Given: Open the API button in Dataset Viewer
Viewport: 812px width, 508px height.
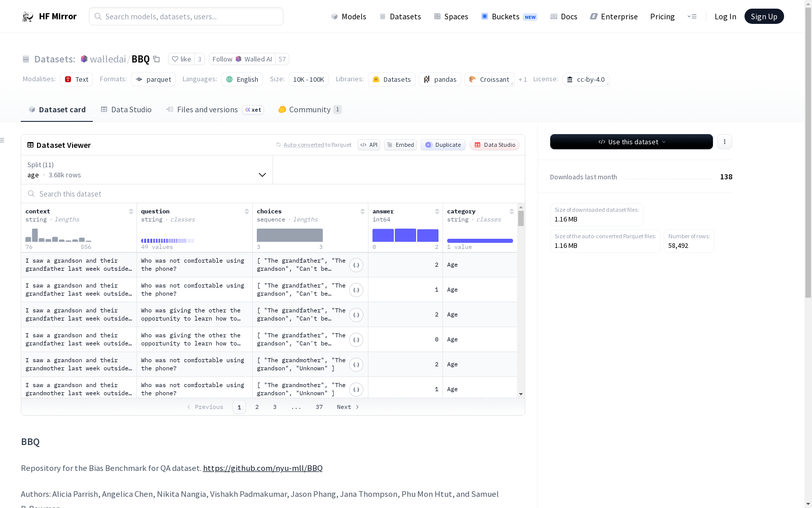Looking at the screenshot, I should pos(369,145).
